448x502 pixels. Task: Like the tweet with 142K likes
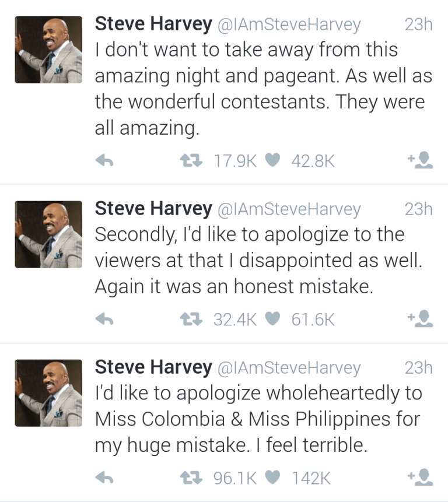click(272, 478)
